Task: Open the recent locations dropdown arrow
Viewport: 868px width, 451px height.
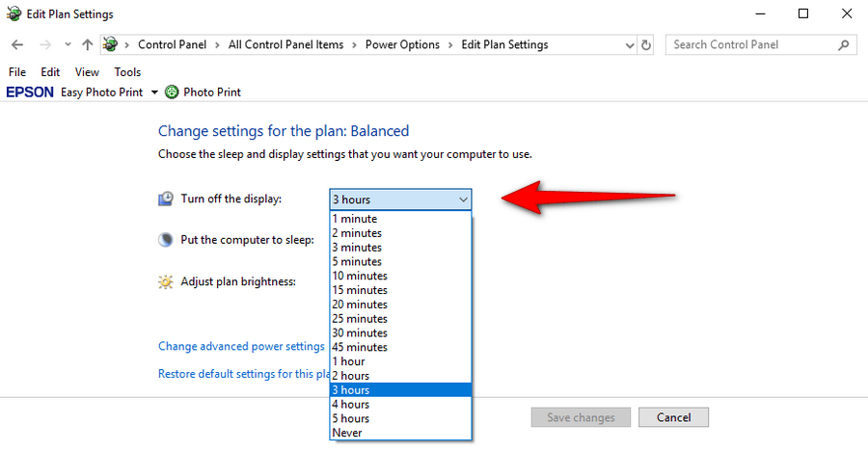Action: point(68,45)
